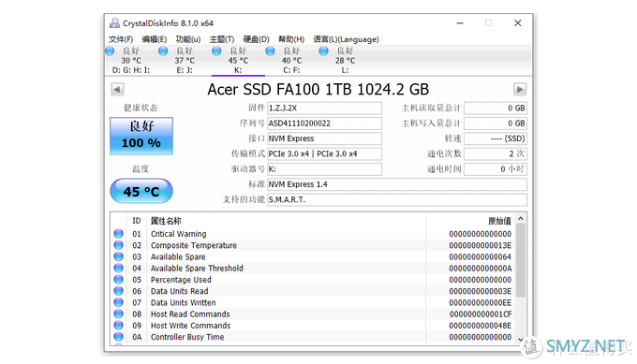Click the power on hours 0 小时
637x364 pixels.
tap(496, 169)
